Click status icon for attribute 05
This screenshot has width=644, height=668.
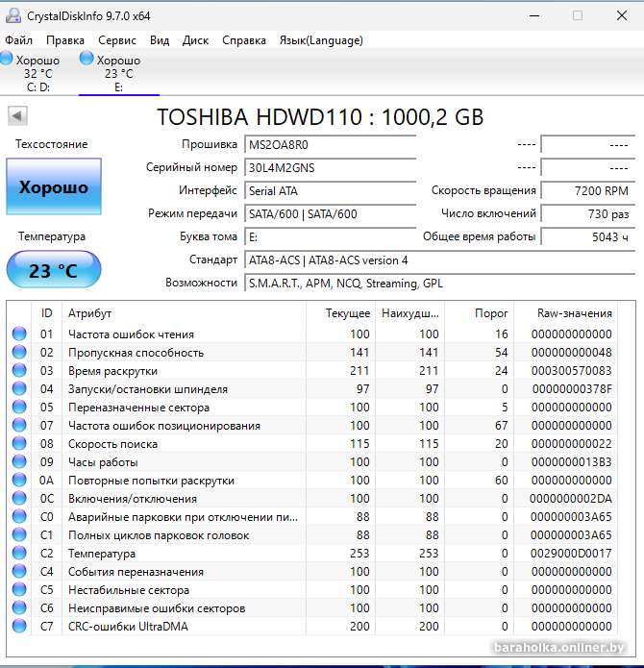pos(19,407)
